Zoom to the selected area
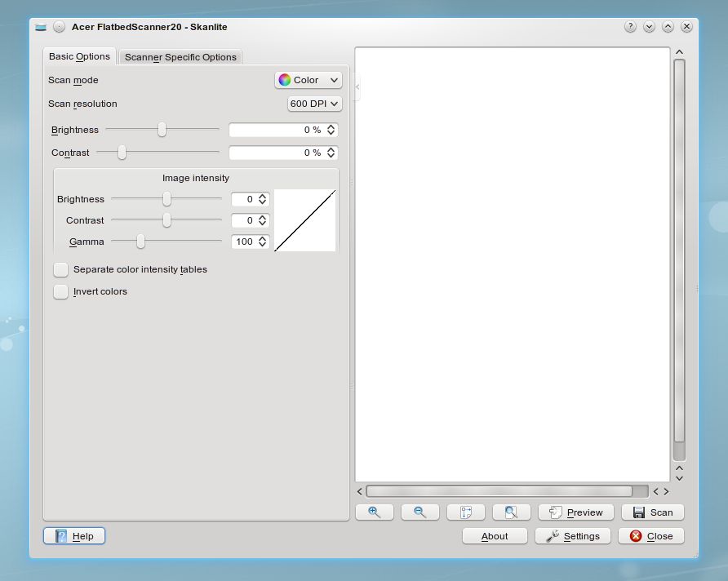Image resolution: width=728 pixels, height=581 pixels. click(466, 512)
